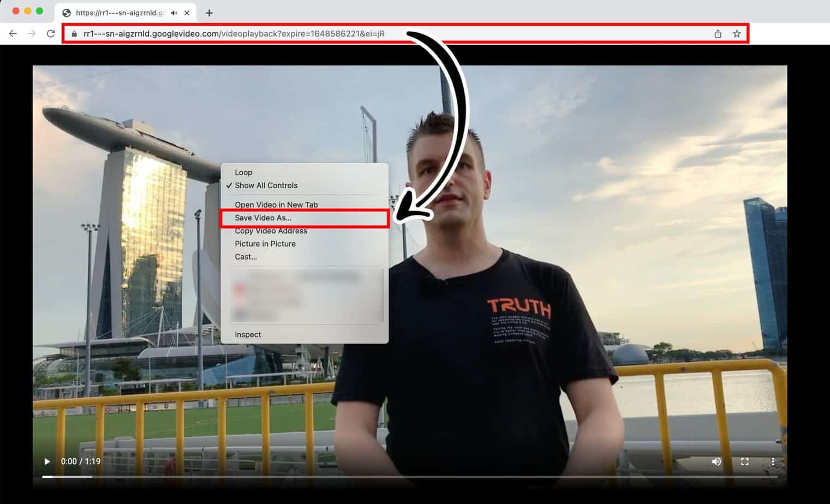
Task: Choose Open Video in New Tab
Action: [x=304, y=205]
